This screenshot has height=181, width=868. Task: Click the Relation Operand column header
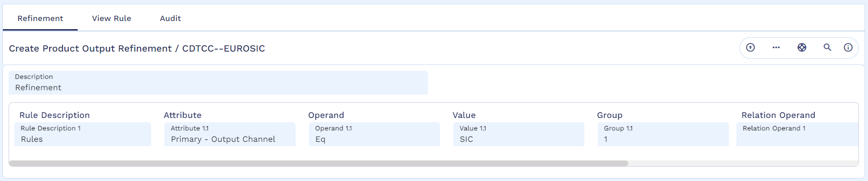(x=778, y=115)
